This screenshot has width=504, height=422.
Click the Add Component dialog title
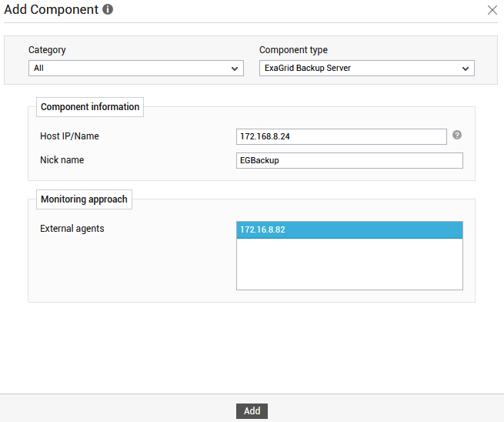point(51,10)
